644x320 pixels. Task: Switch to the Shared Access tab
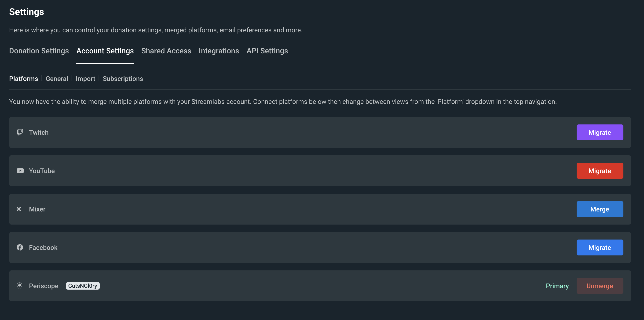[x=166, y=51]
